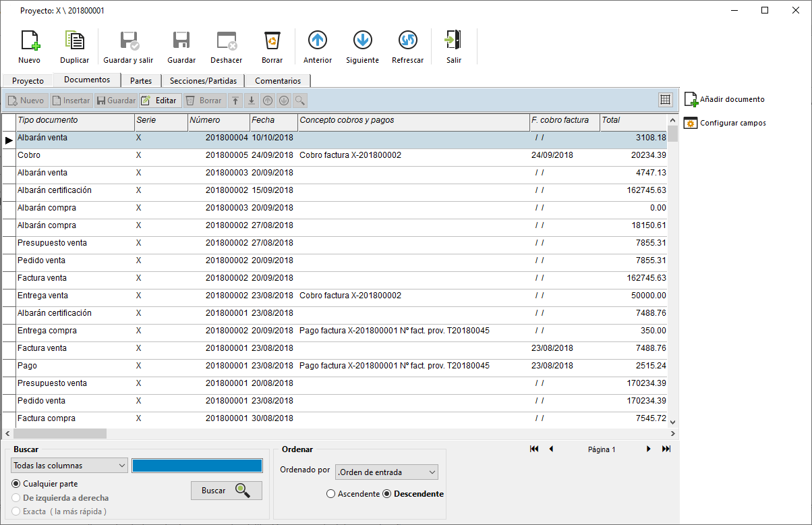The height and width of the screenshot is (525, 812).
Task: Toggle the grid view icon at right
Action: click(666, 100)
